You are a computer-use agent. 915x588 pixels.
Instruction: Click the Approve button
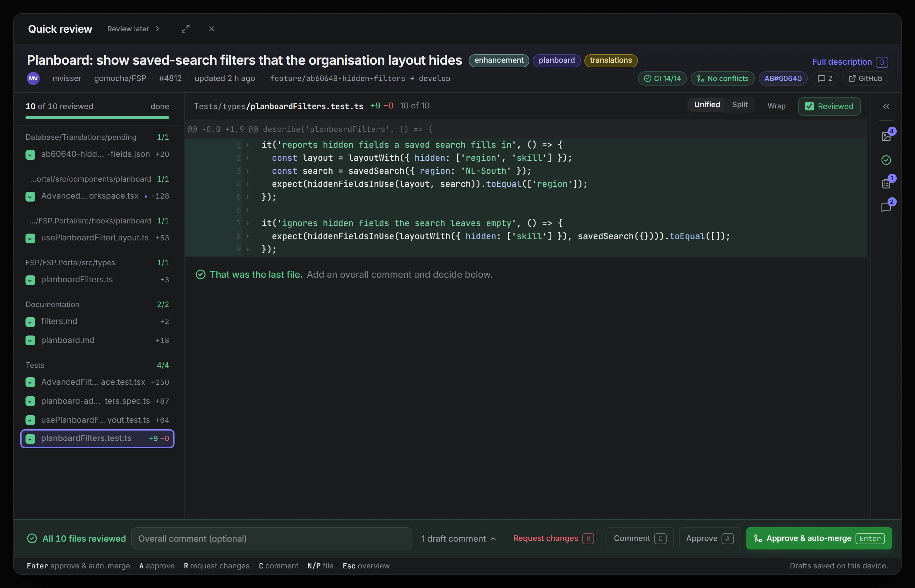tap(709, 538)
